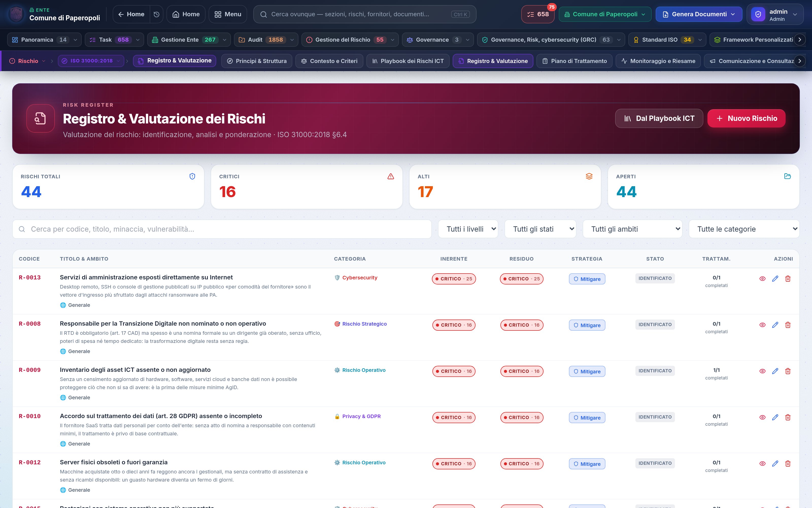
Task: Click the red task counter 658 badge
Action: coord(537,14)
